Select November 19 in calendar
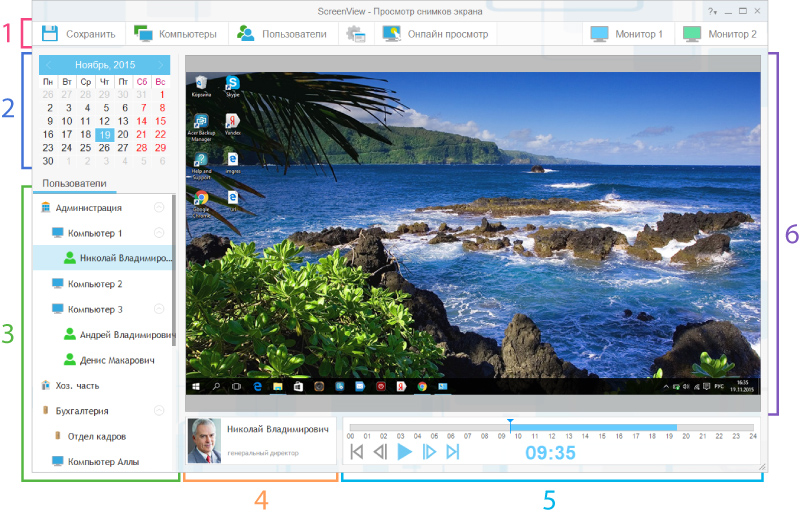The height and width of the screenshot is (517, 800). pos(105,135)
